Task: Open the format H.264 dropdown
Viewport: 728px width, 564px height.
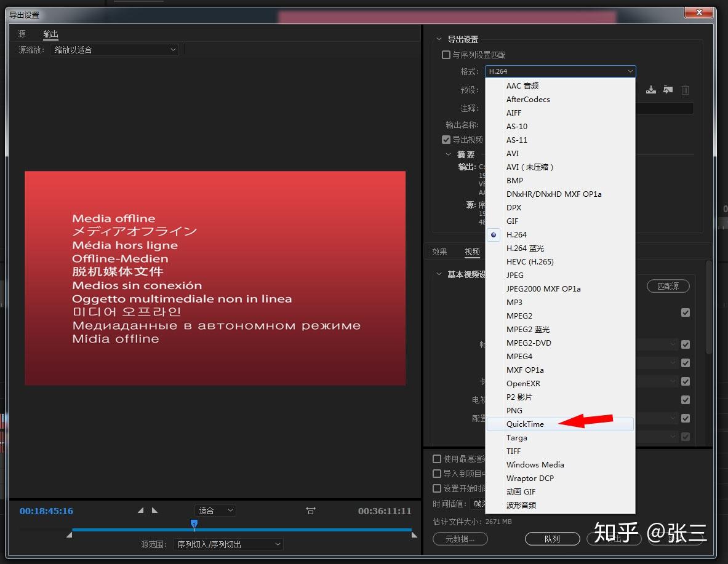Action: coord(561,71)
